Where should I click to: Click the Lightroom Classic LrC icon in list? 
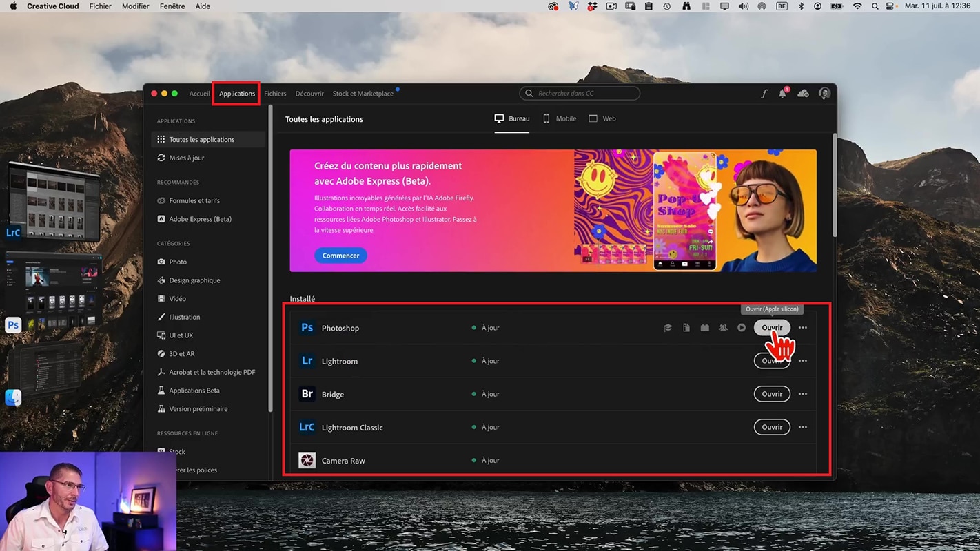click(307, 427)
